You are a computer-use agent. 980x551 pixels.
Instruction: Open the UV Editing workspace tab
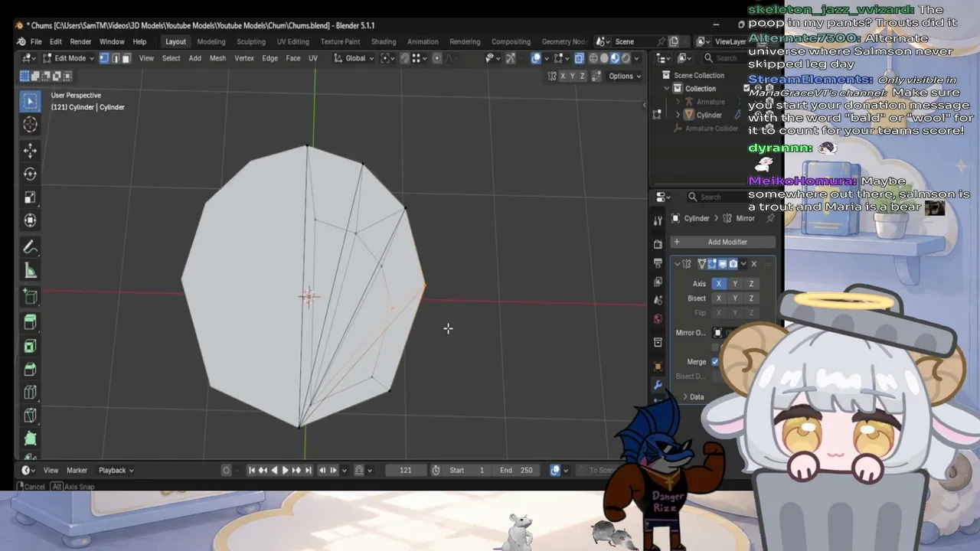(x=292, y=41)
